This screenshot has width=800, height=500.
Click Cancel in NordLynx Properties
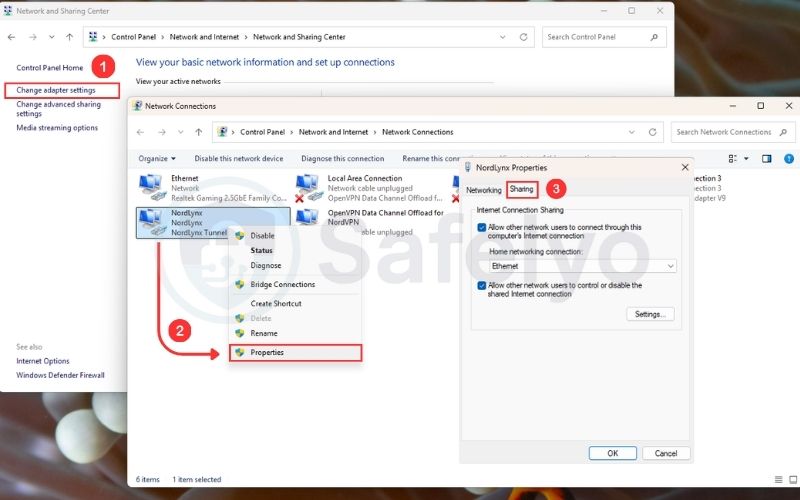[666, 453]
